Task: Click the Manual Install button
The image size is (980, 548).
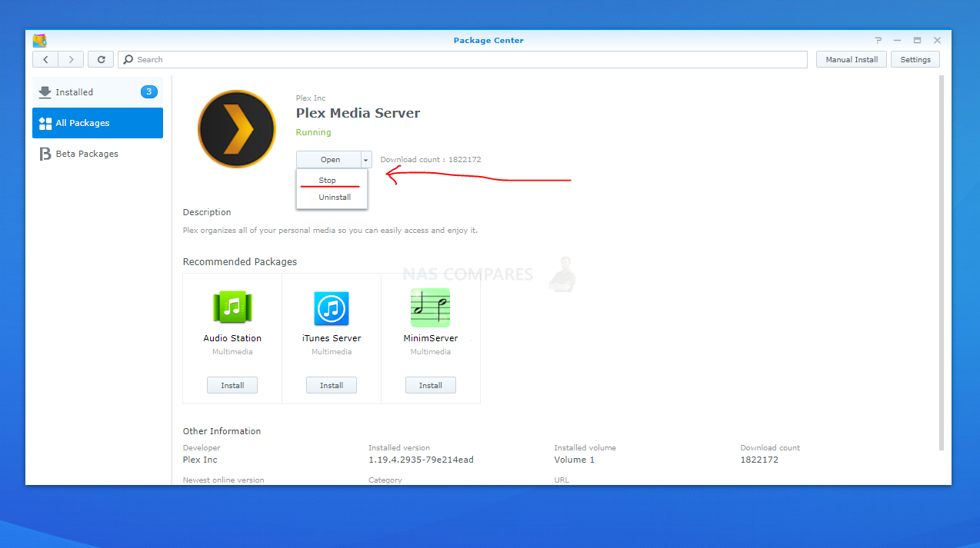Action: (x=852, y=59)
